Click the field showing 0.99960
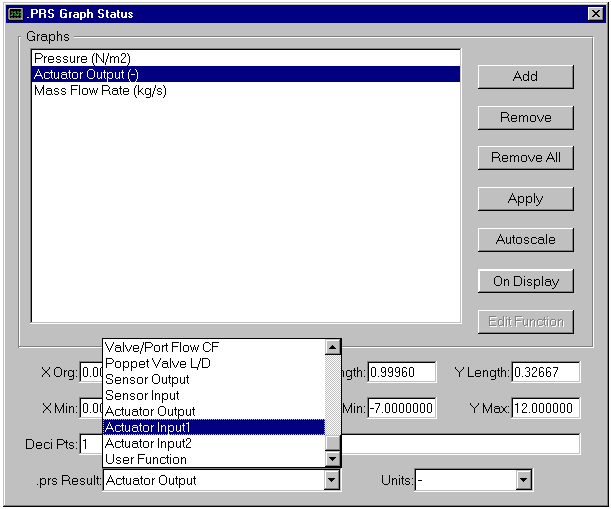The image size is (611, 509). pyautogui.click(x=402, y=372)
